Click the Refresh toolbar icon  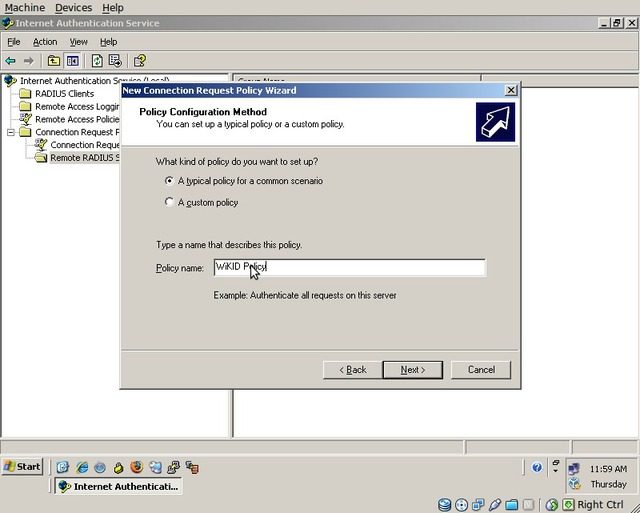(97, 61)
